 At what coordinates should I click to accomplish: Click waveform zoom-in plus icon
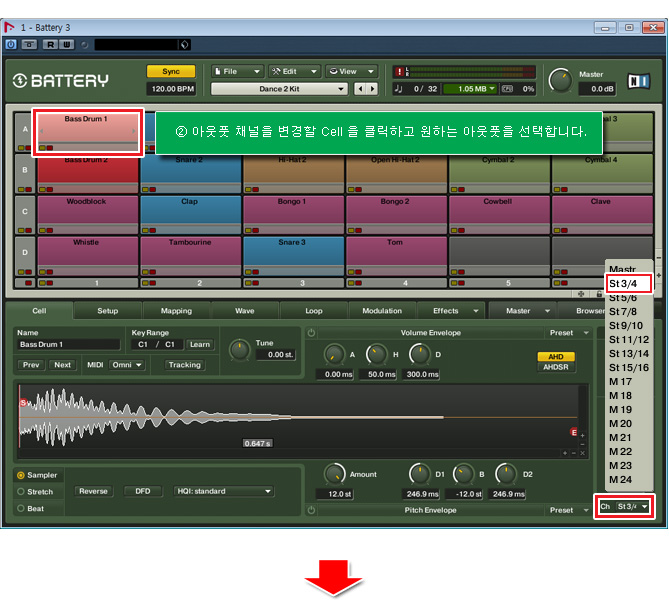tap(565, 453)
